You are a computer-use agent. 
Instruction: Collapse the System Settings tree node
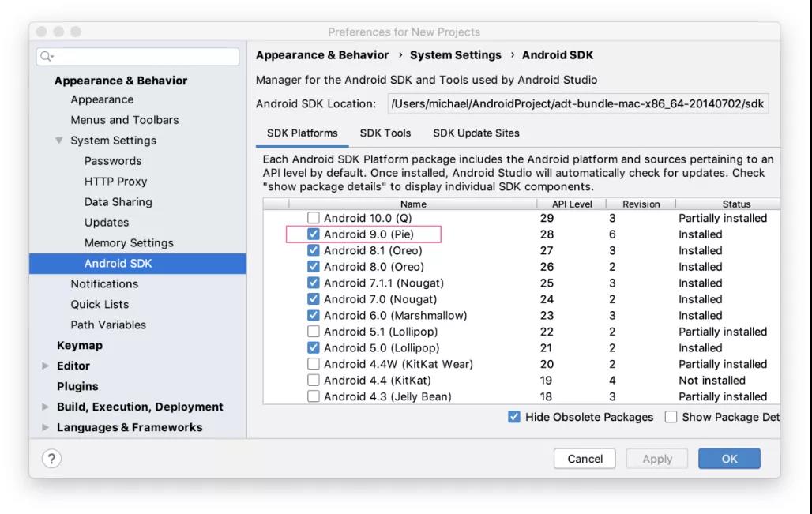coord(59,141)
